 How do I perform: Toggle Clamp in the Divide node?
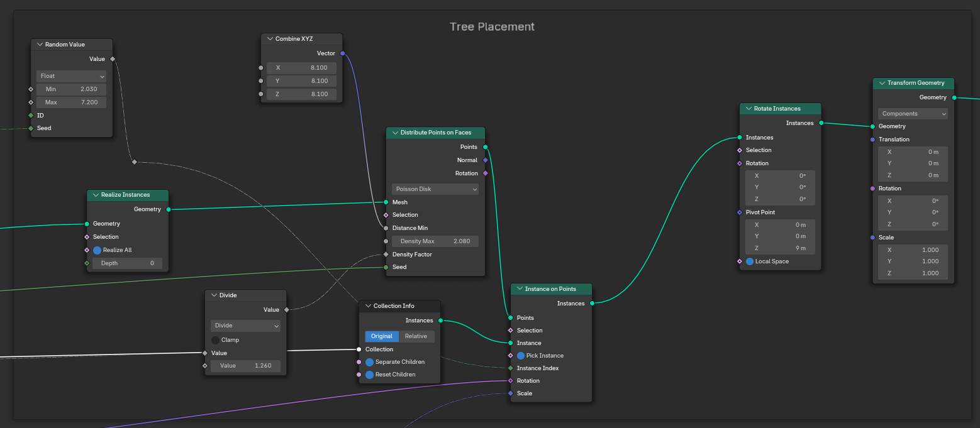tap(215, 340)
